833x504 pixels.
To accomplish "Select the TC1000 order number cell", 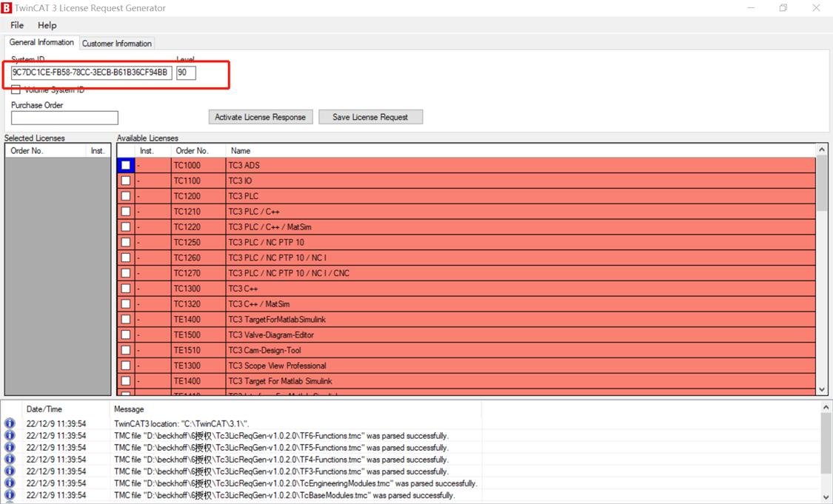I will (x=198, y=165).
